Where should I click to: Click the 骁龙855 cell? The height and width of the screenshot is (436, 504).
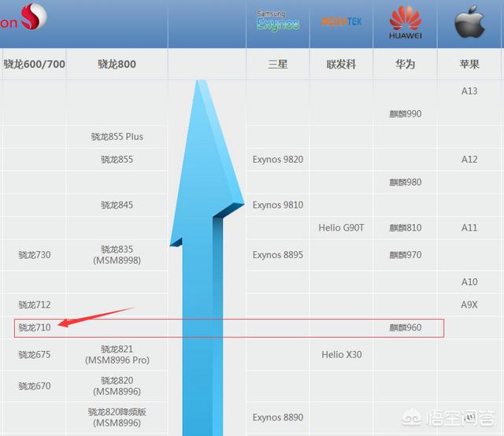pos(117,159)
